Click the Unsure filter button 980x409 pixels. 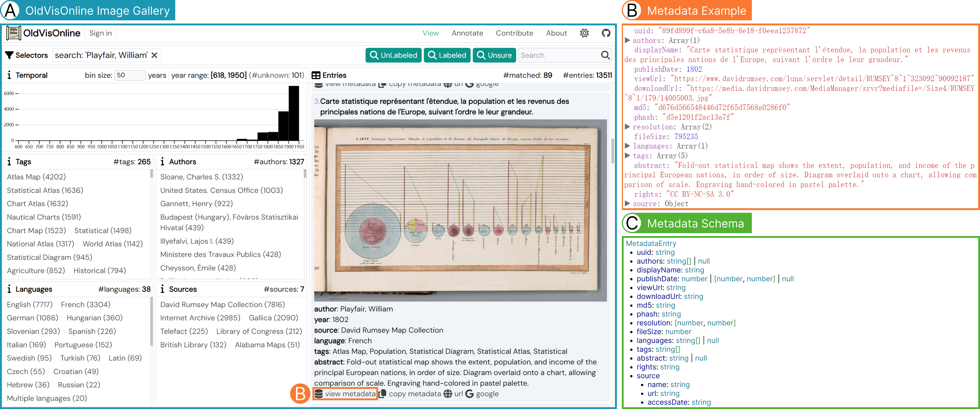point(494,55)
